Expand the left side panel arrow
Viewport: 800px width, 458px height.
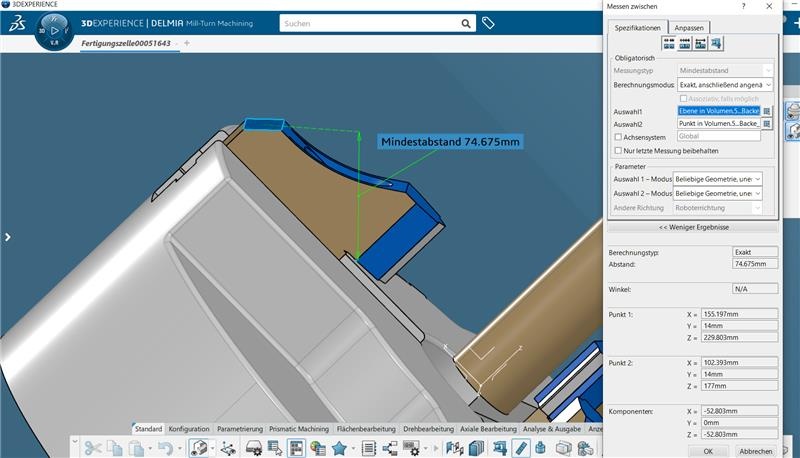tap(8, 237)
